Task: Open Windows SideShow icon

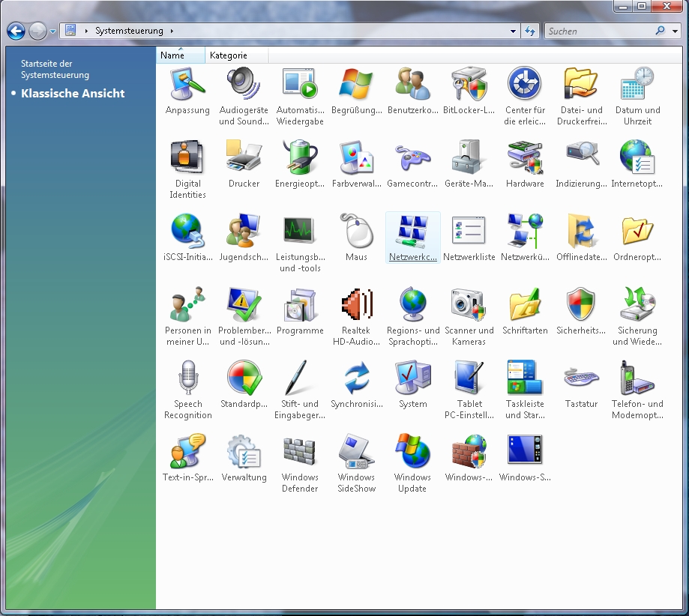Action: click(356, 450)
